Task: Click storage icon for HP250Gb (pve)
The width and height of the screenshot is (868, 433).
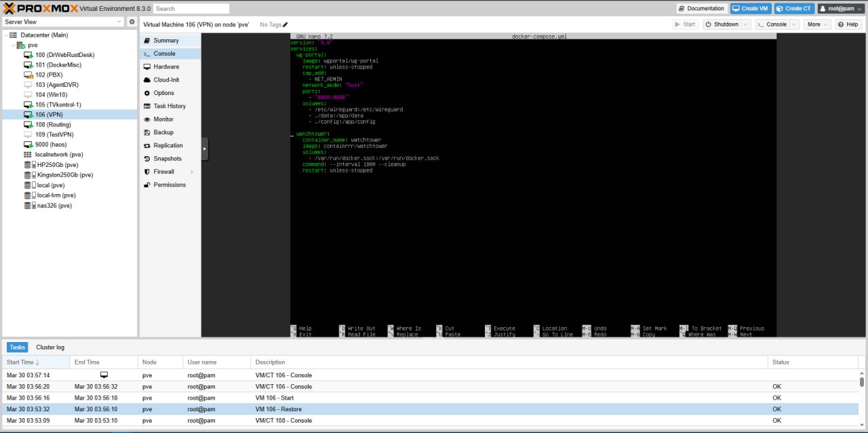Action: coord(29,165)
